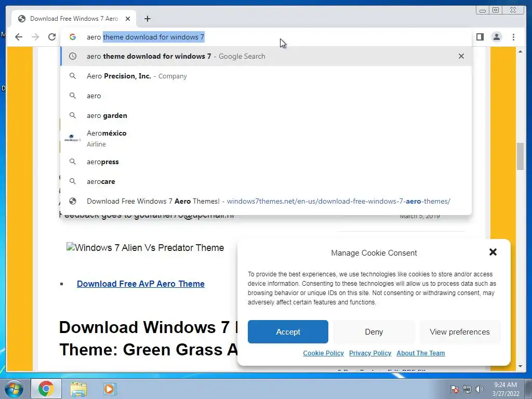Open the Chrome three-dot menu
Screen dimensions: 532x399
click(513, 37)
